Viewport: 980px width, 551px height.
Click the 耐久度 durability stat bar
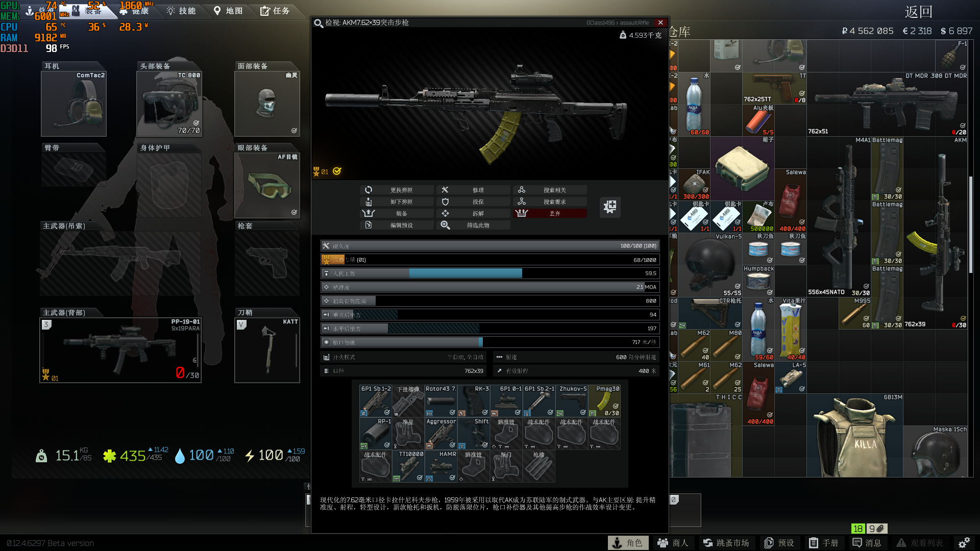[490, 246]
